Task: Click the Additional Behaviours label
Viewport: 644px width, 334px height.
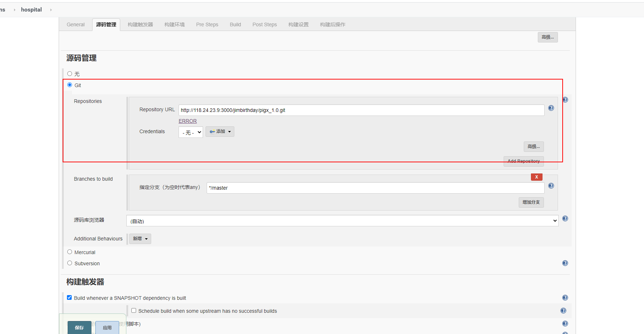Action: 98,239
